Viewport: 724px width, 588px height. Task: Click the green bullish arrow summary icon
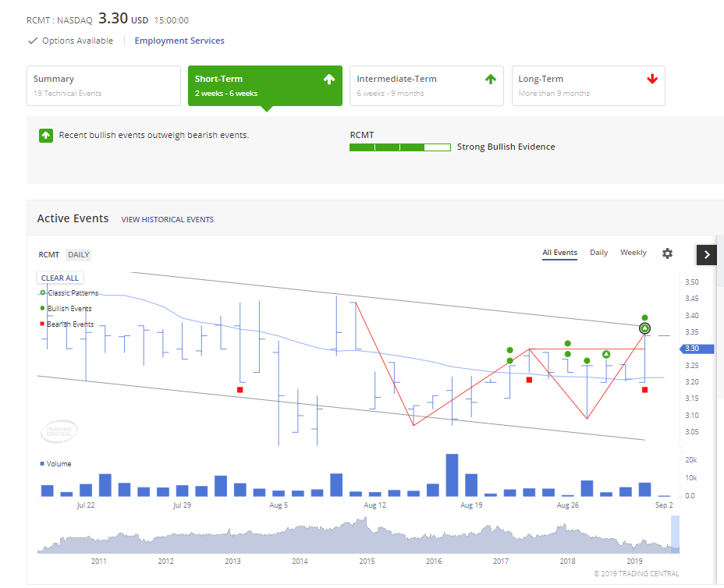pyautogui.click(x=46, y=136)
